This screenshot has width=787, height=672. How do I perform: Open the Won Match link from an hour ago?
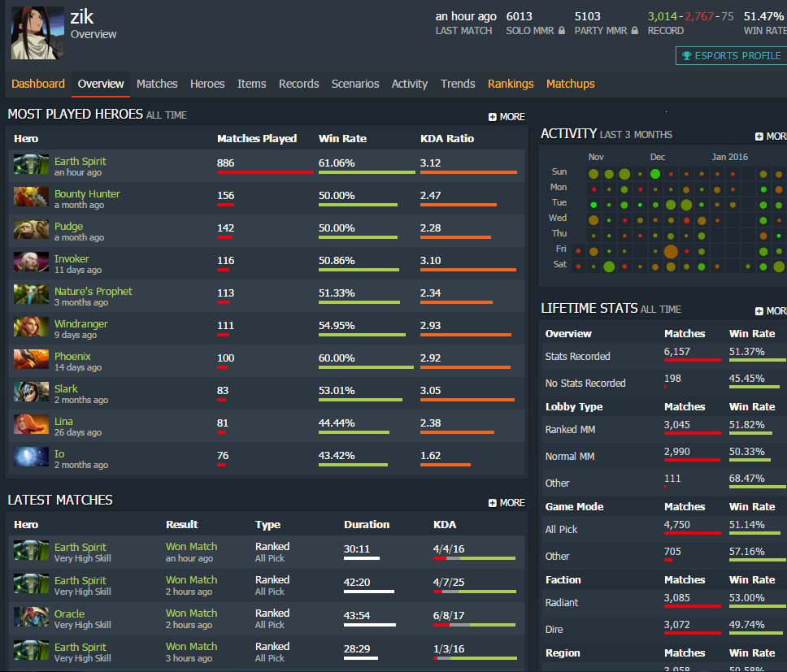point(191,547)
